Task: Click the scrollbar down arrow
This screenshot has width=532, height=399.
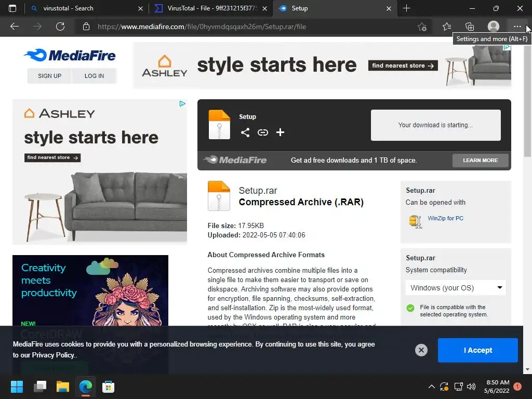Action: click(528, 369)
